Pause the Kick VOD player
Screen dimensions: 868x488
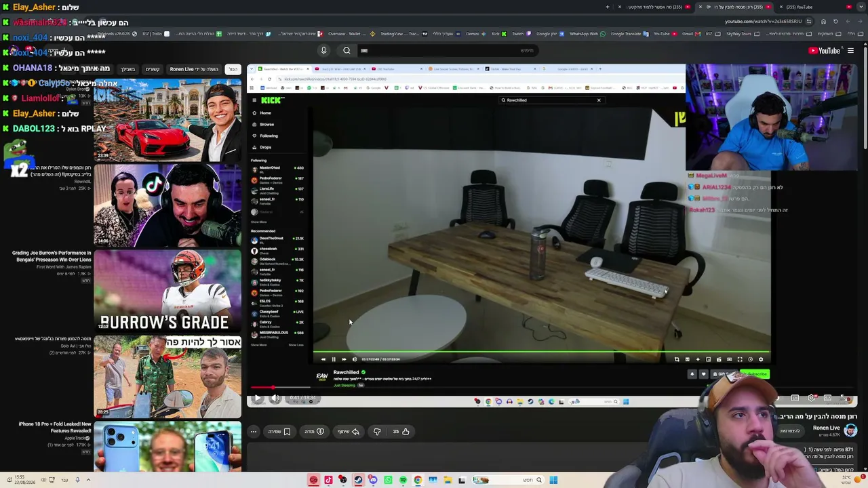tap(333, 359)
